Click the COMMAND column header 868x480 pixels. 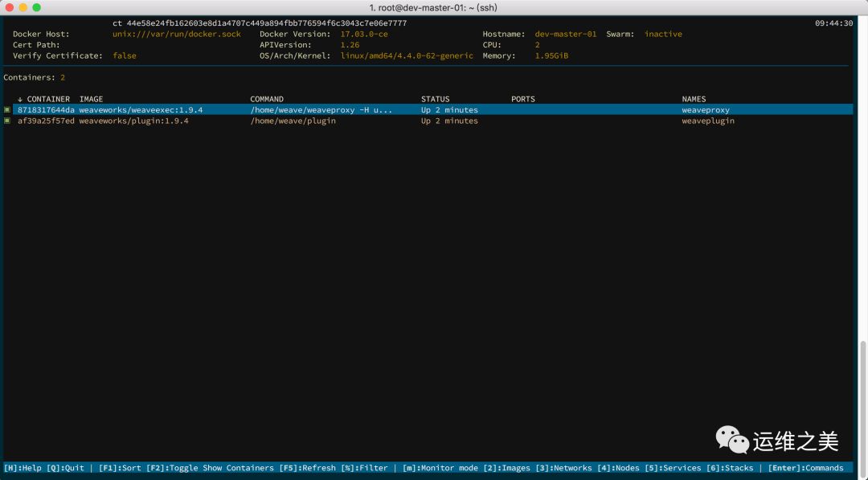point(267,99)
